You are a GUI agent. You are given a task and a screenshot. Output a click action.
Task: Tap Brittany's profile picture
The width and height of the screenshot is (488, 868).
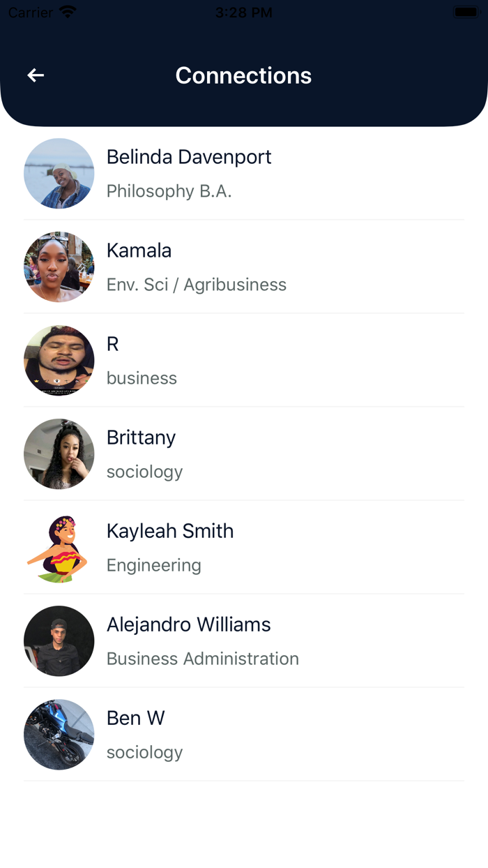[59, 454]
